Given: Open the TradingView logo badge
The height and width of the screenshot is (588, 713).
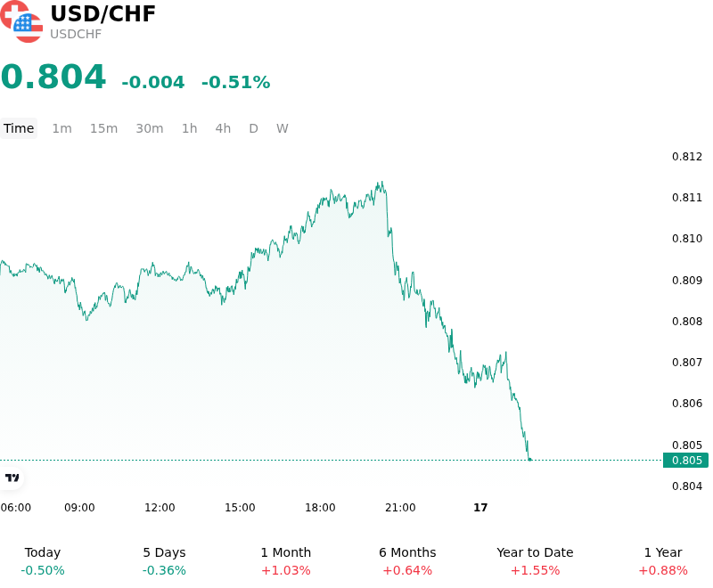Looking at the screenshot, I should point(12,478).
